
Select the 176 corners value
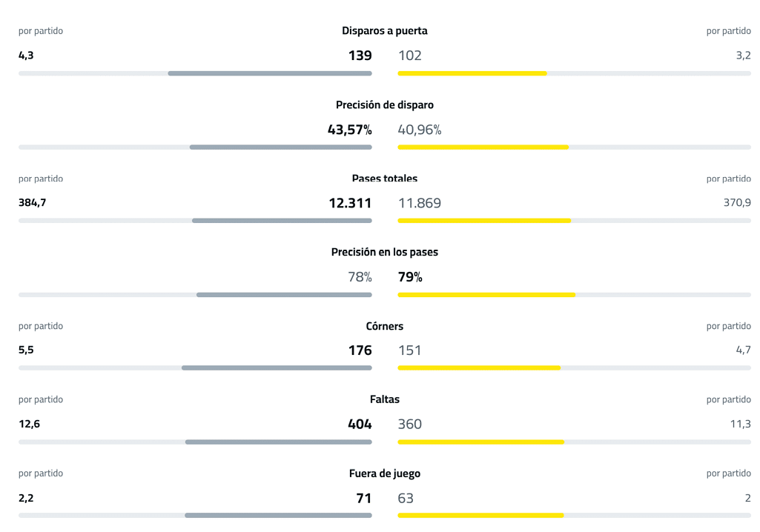pyautogui.click(x=360, y=350)
